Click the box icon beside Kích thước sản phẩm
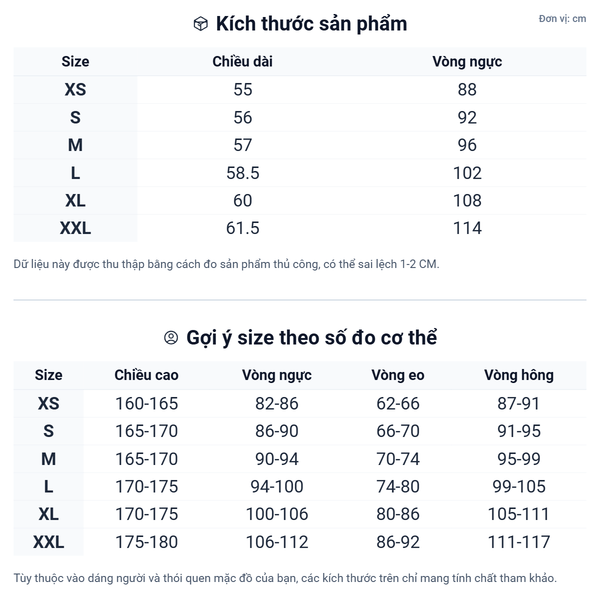The height and width of the screenshot is (600, 600). (200, 24)
